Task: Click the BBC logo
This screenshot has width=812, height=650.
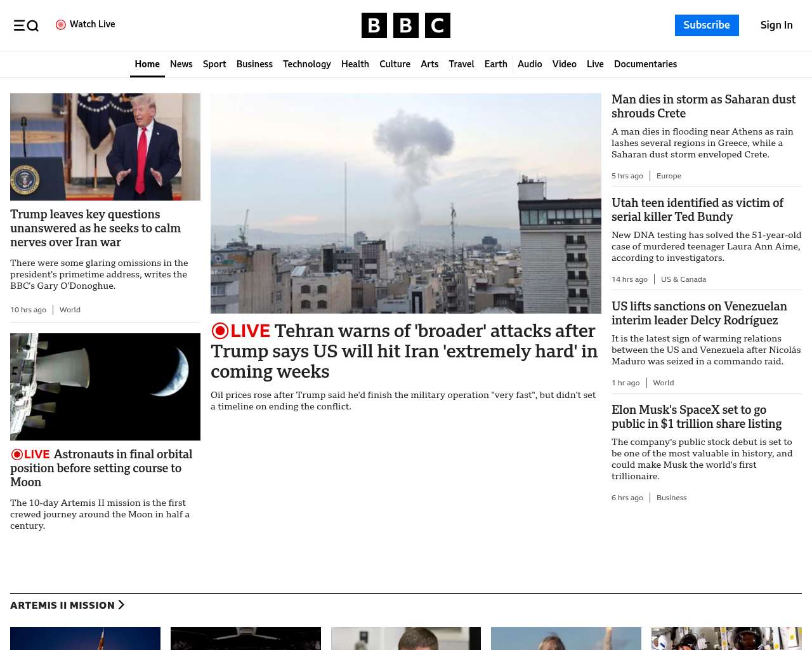Action: click(406, 25)
